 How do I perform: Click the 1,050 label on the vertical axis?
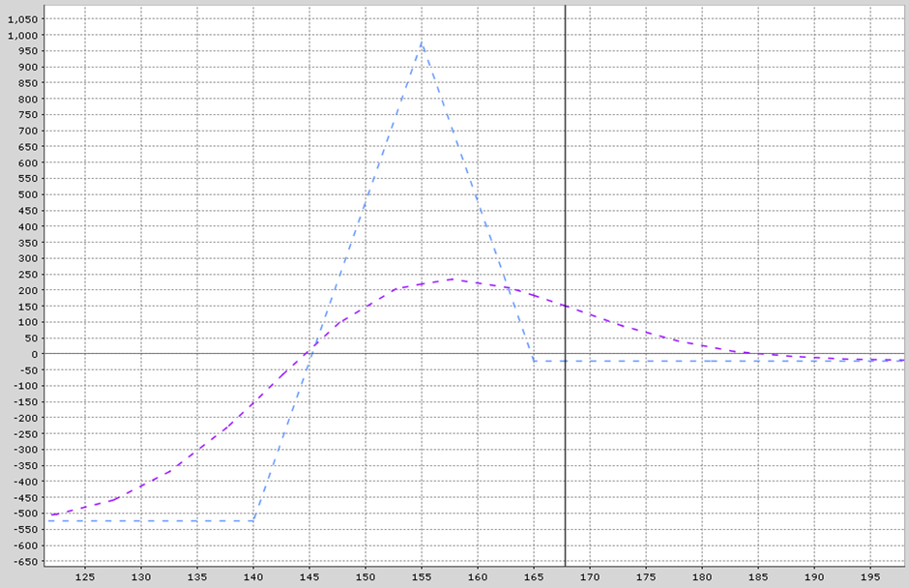pyautogui.click(x=22, y=19)
